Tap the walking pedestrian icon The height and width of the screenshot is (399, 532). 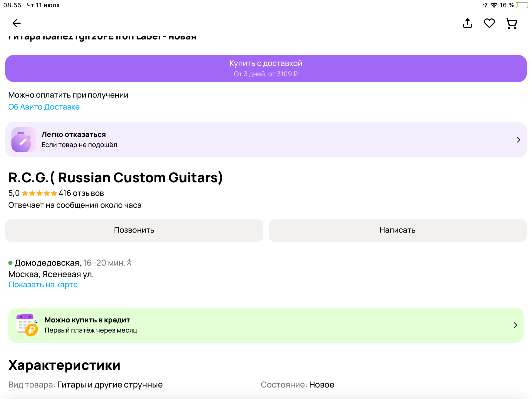point(129,262)
